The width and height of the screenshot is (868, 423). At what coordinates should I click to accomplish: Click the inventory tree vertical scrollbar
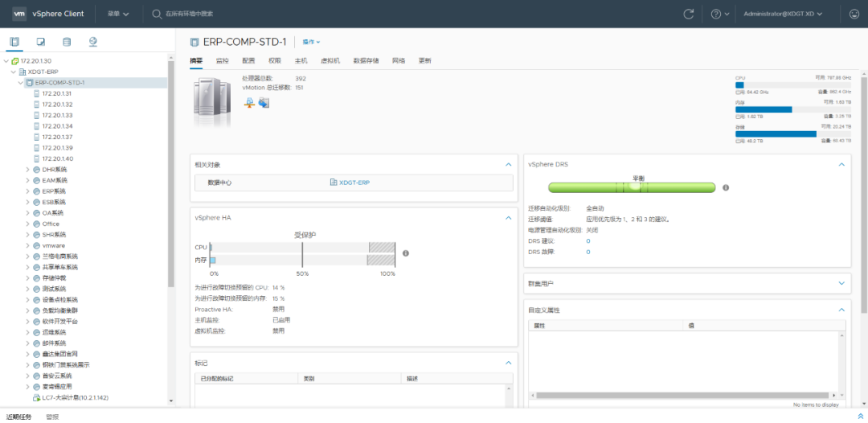171,175
